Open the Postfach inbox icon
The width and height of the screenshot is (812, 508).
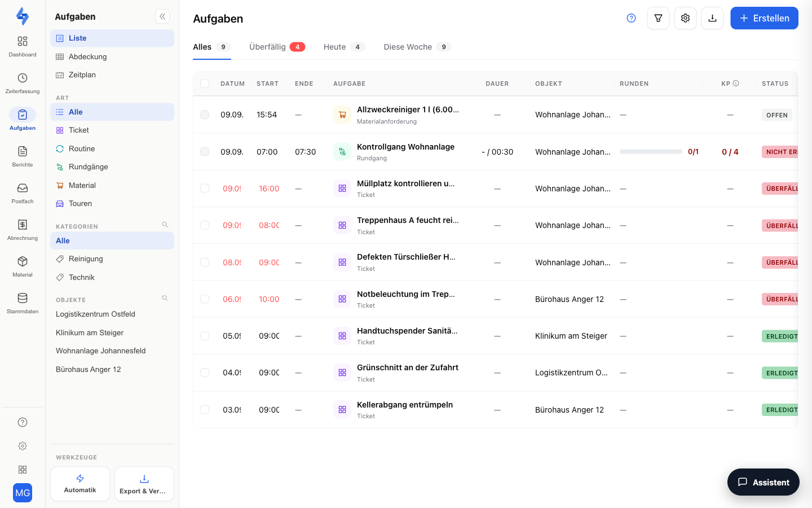pyautogui.click(x=23, y=188)
